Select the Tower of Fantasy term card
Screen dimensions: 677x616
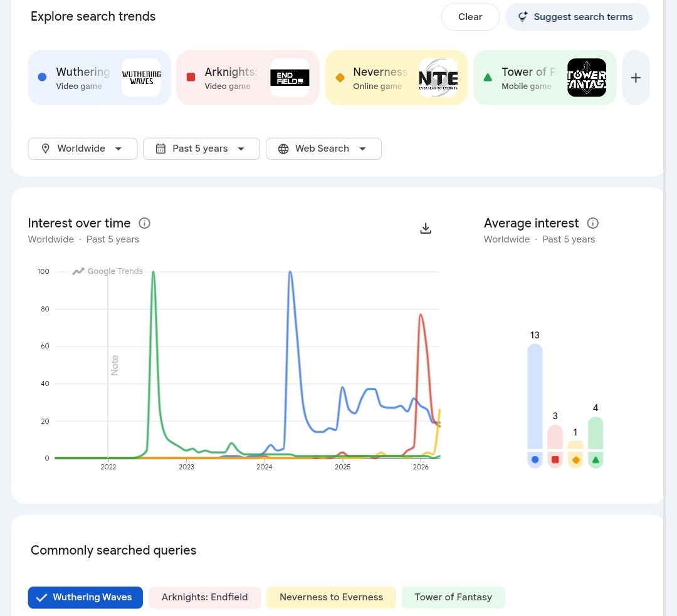point(545,78)
